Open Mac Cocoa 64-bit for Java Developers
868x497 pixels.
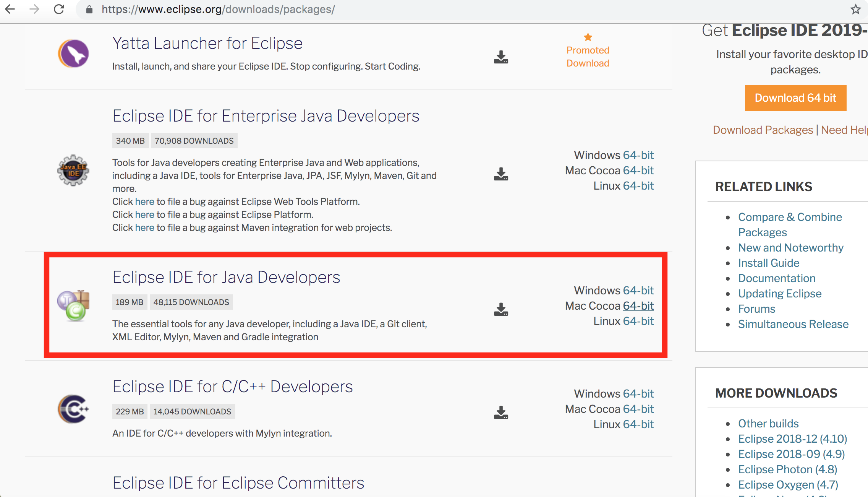(638, 306)
